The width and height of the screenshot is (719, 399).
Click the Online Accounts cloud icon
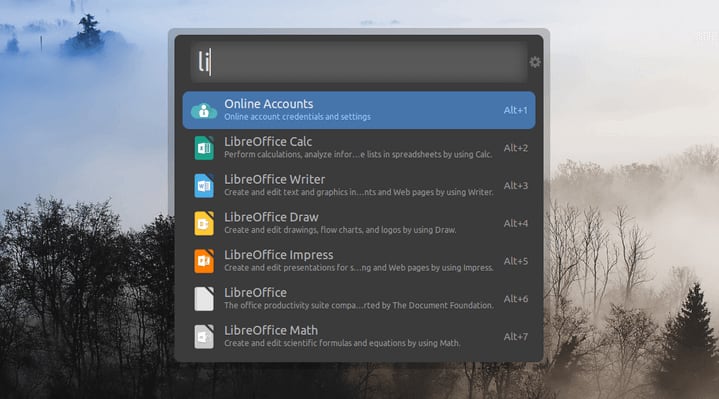[x=204, y=111]
